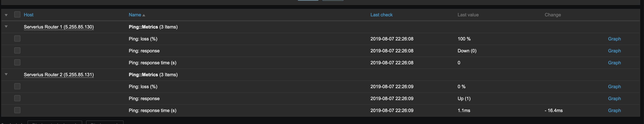The width and height of the screenshot is (644, 124).
Task: Sort by Last check column
Action: click(x=381, y=15)
